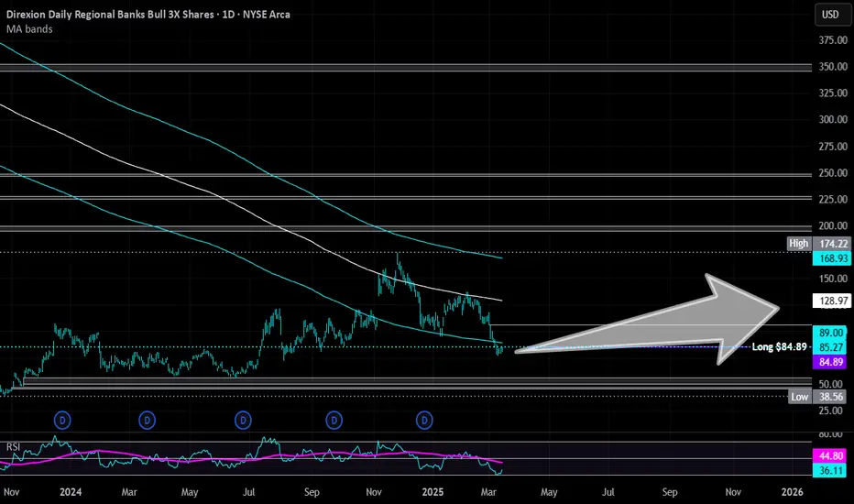854x504 pixels.
Task: Click the MA bands indicator label
Action: (x=29, y=29)
